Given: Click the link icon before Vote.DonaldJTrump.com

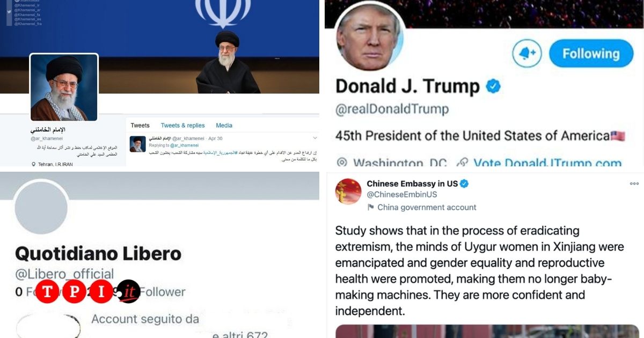Looking at the screenshot, I should [x=463, y=163].
